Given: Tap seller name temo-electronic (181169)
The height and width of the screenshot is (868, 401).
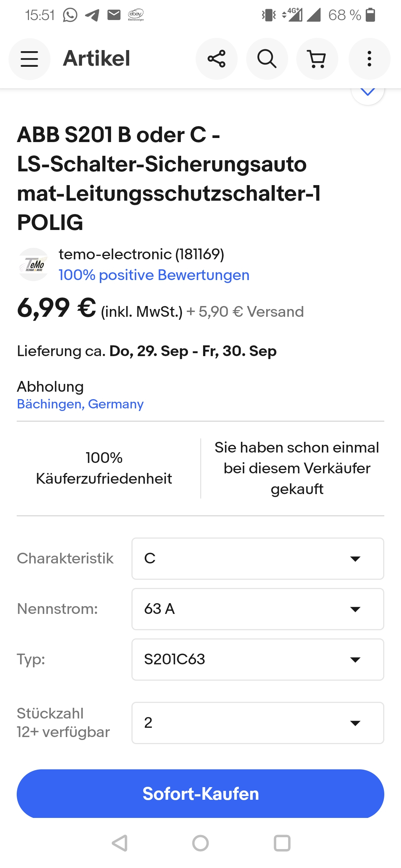Looking at the screenshot, I should pos(141,254).
